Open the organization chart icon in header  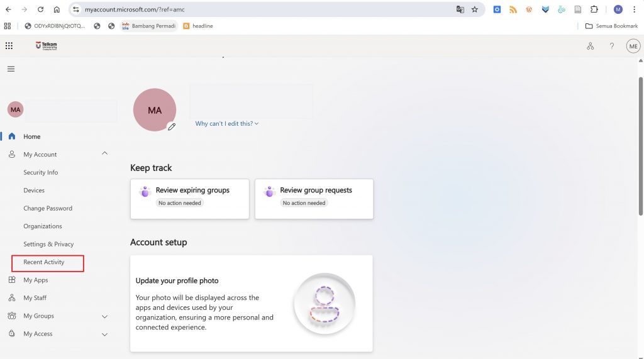click(590, 46)
